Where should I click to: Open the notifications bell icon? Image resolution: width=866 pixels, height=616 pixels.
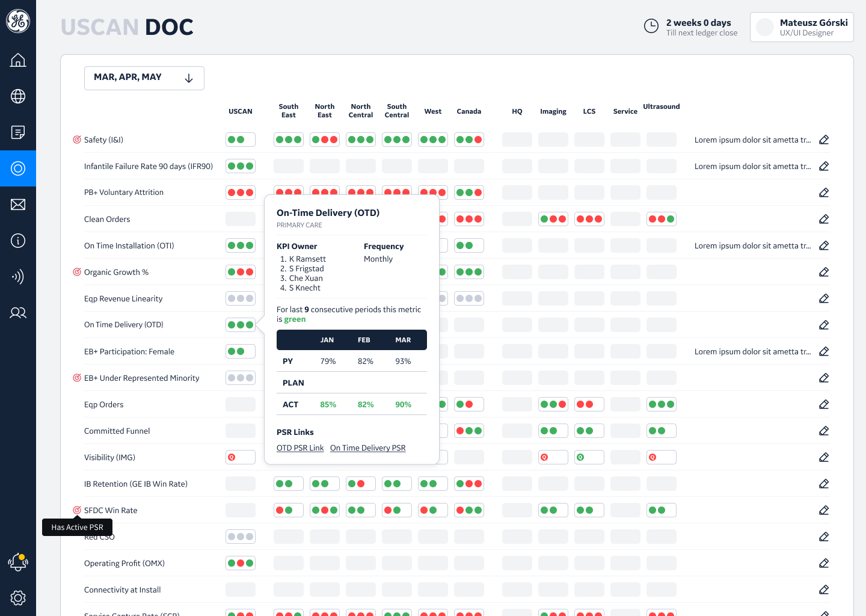point(18,562)
